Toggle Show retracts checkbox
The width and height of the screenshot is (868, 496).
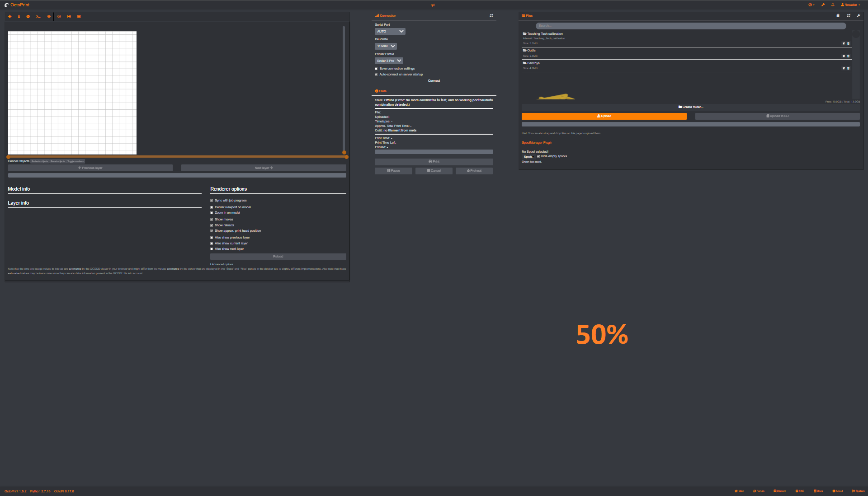[x=212, y=225]
